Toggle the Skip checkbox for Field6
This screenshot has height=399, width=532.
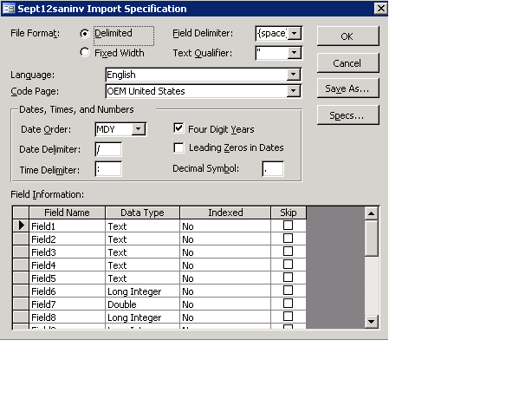click(x=288, y=291)
